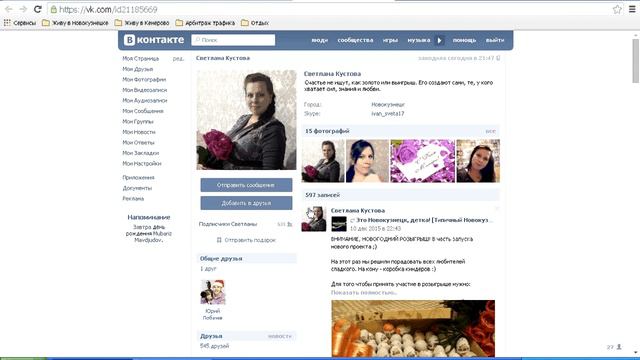Screen dimensions: 640x360
Task: Open the Chrome hamburger menu
Action: pyautogui.click(x=632, y=9)
